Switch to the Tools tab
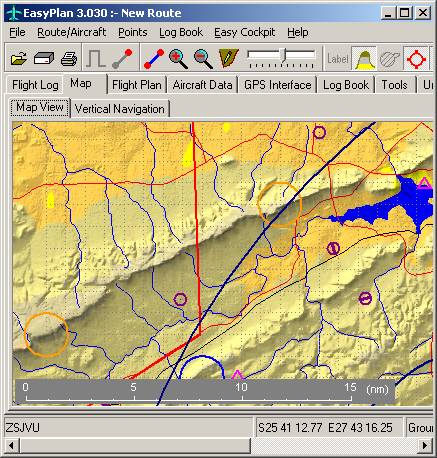The image size is (437, 458). coord(394,85)
